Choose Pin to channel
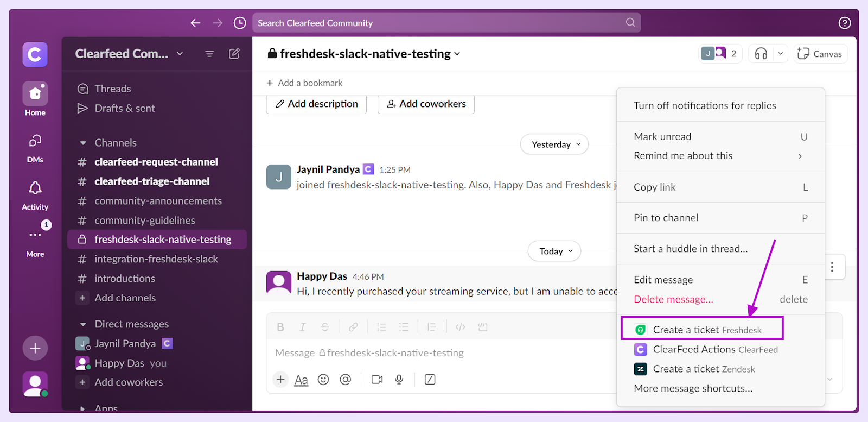Screen dimensions: 868x422 point(720,218)
